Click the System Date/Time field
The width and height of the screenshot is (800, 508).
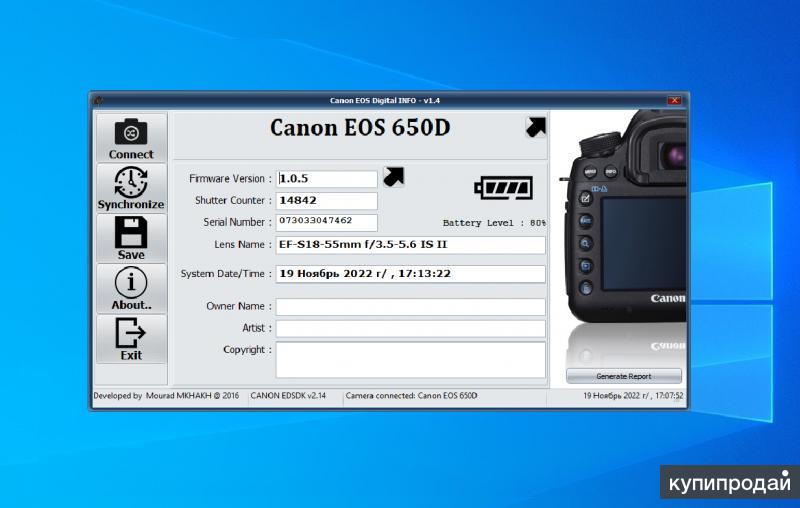(411, 274)
